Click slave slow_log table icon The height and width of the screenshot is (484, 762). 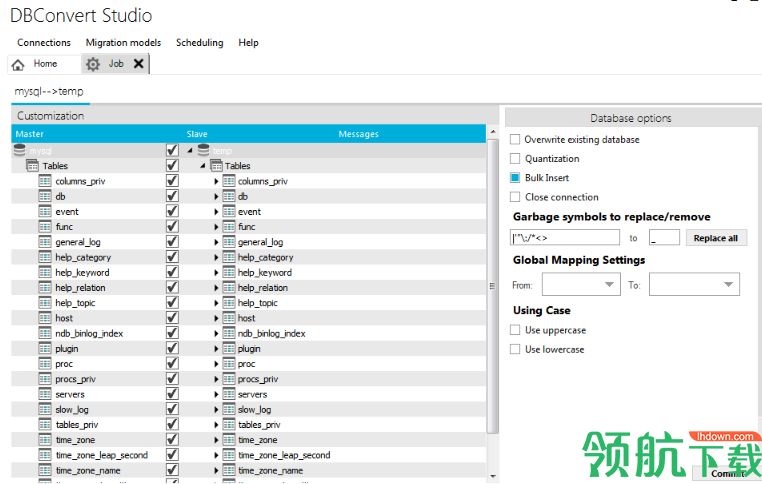229,410
